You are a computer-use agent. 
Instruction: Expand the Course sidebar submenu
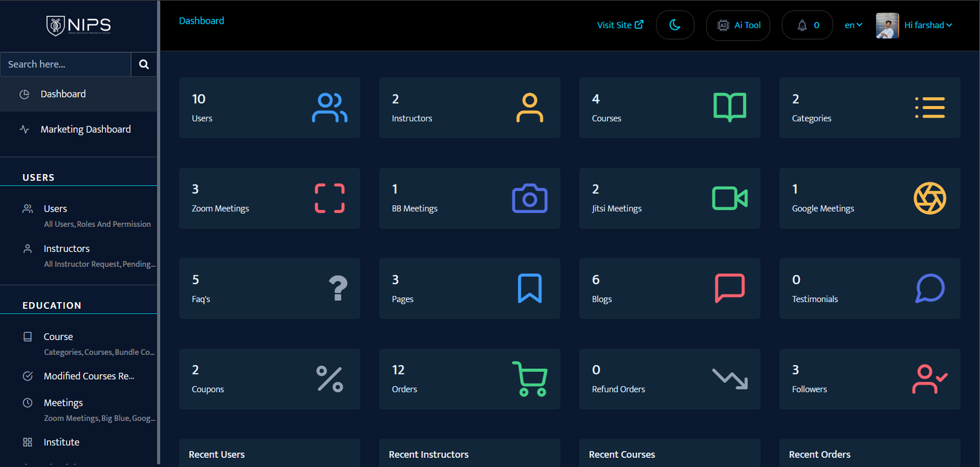pos(58,337)
